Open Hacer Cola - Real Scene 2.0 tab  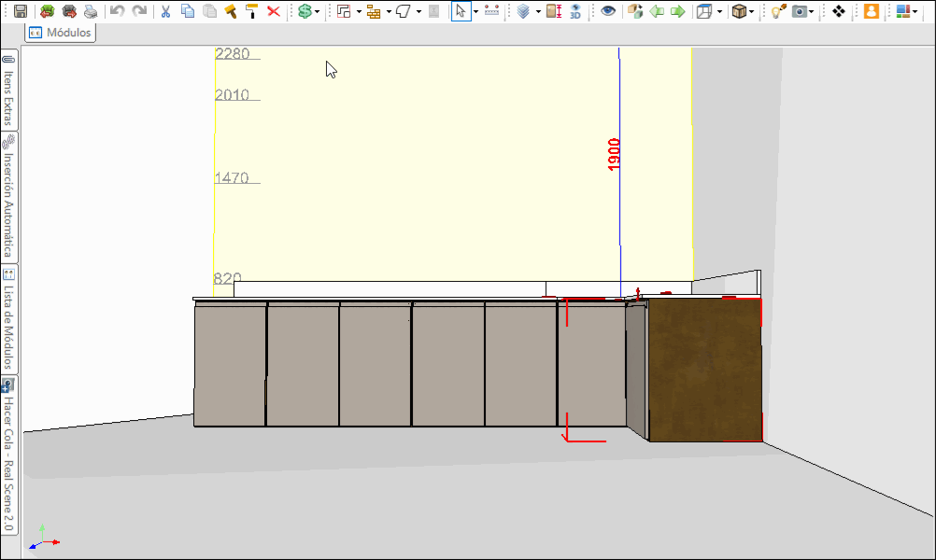8,455
